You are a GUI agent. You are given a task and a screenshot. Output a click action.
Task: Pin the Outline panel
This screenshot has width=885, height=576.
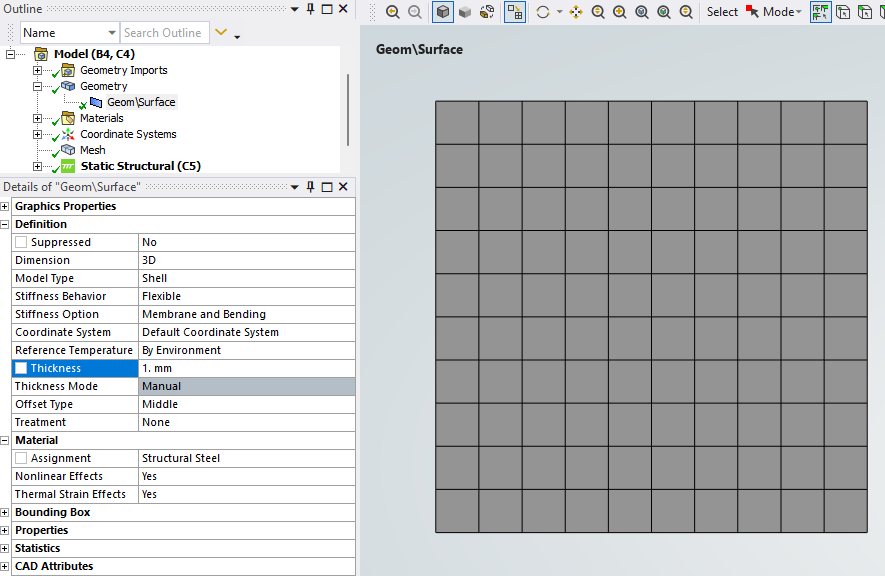tap(311, 9)
